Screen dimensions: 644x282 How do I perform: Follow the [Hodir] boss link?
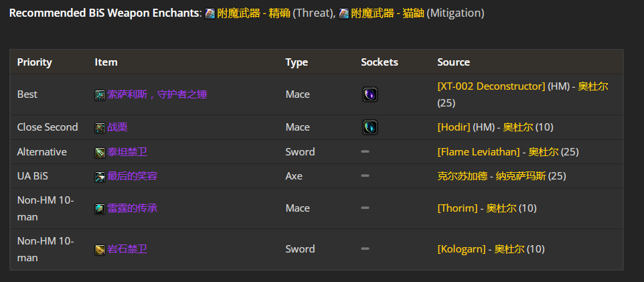[x=454, y=127]
